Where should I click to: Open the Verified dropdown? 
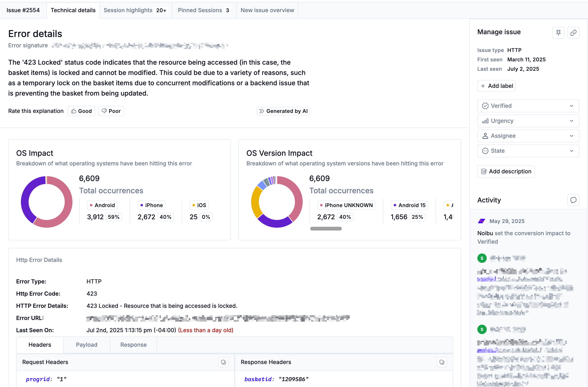click(x=528, y=106)
